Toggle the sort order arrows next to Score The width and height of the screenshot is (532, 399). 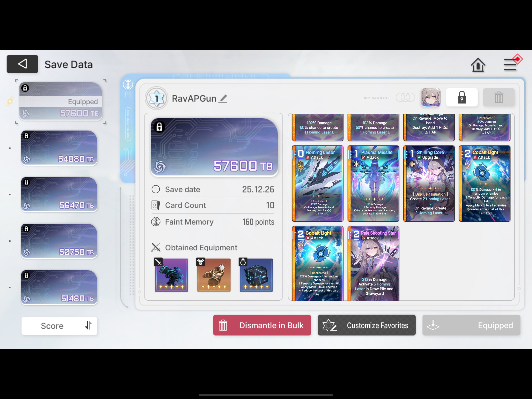tap(88, 326)
